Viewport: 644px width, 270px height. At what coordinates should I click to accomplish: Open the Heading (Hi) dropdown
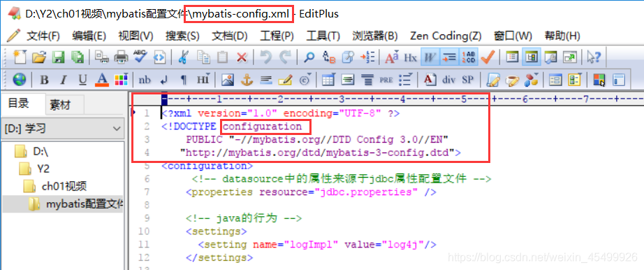click(203, 80)
